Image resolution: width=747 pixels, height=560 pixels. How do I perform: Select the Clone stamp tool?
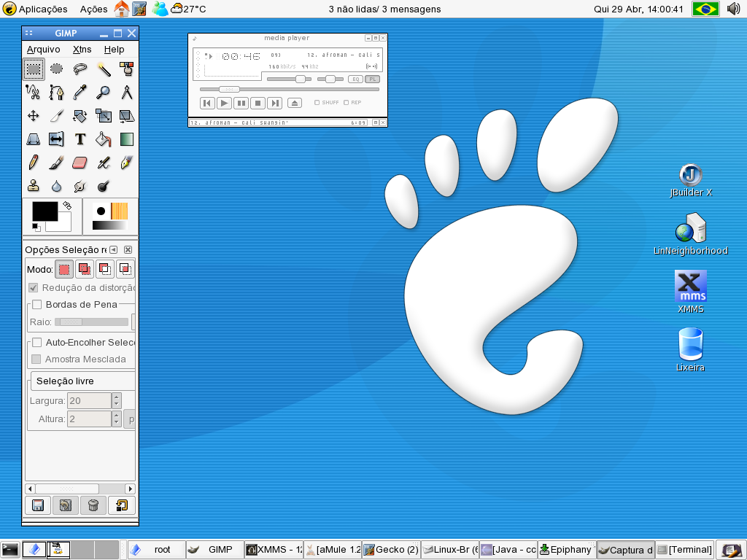coord(34,186)
